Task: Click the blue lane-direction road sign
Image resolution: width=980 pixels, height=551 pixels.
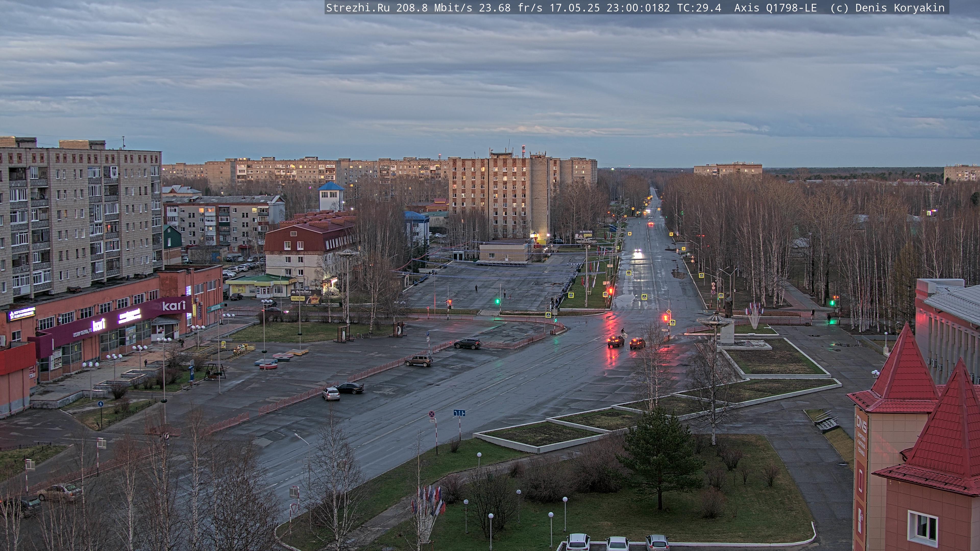Action: (x=459, y=413)
